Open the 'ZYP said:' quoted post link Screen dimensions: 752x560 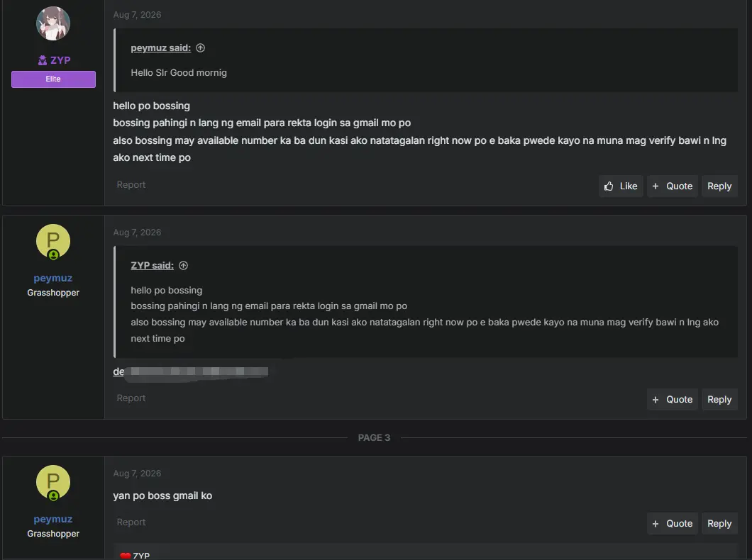[x=152, y=265]
